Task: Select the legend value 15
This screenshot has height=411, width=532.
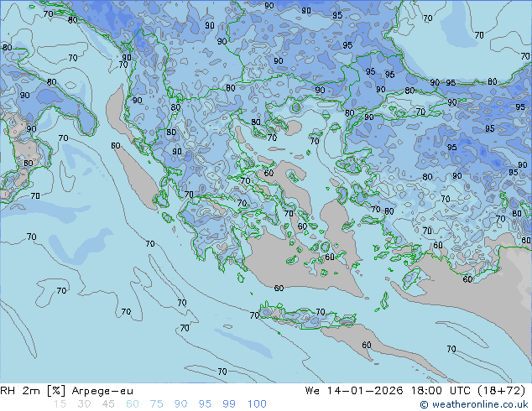Action: click(60, 404)
